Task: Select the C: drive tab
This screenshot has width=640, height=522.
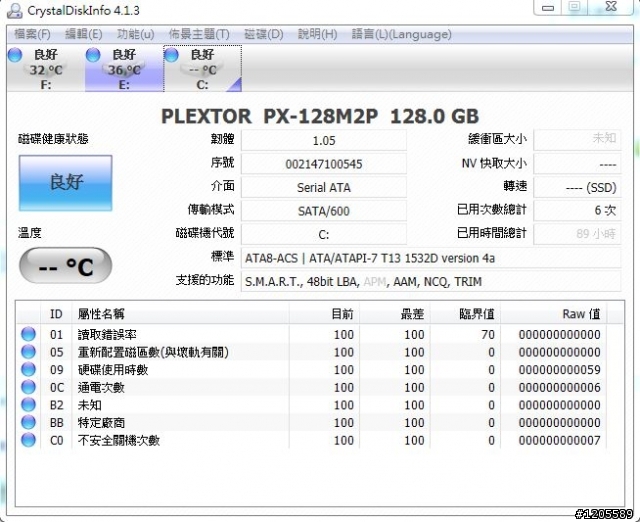Action: (x=202, y=69)
